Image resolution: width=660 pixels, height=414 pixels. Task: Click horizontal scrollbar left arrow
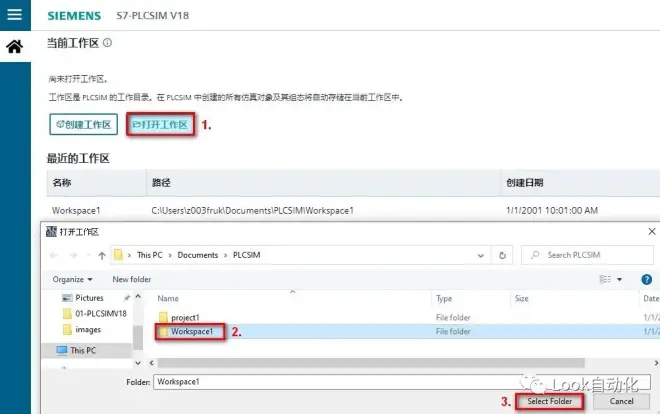pos(152,363)
